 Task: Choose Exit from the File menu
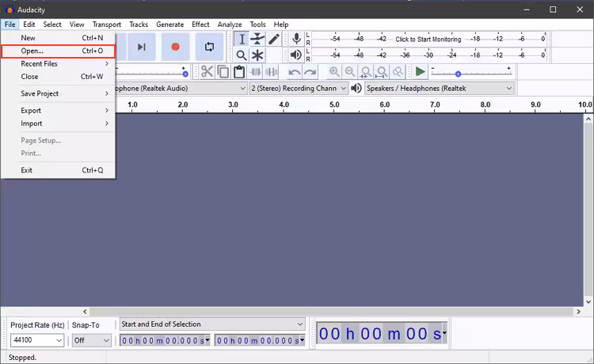(x=58, y=170)
